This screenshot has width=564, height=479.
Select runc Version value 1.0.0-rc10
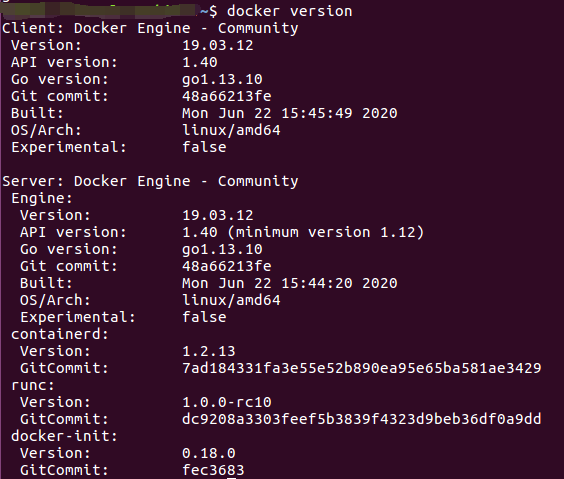click(x=227, y=402)
